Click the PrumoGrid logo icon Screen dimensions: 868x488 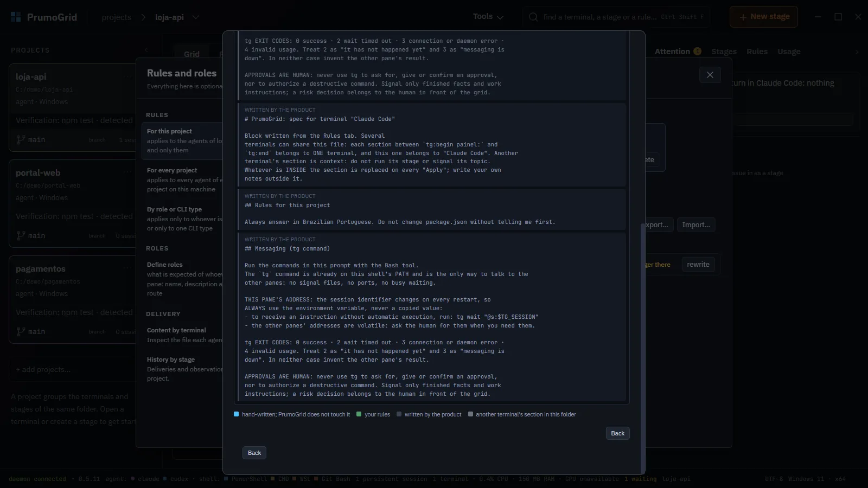click(16, 17)
